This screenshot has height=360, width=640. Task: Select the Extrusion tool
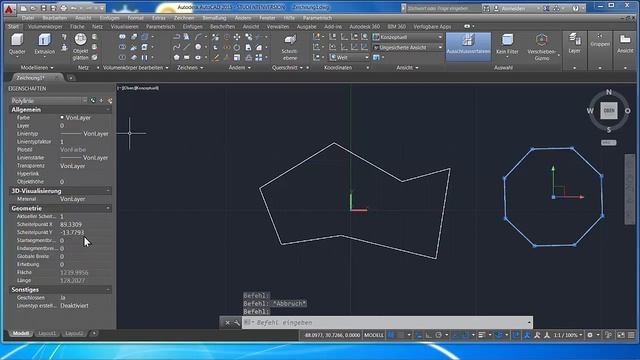point(44,44)
